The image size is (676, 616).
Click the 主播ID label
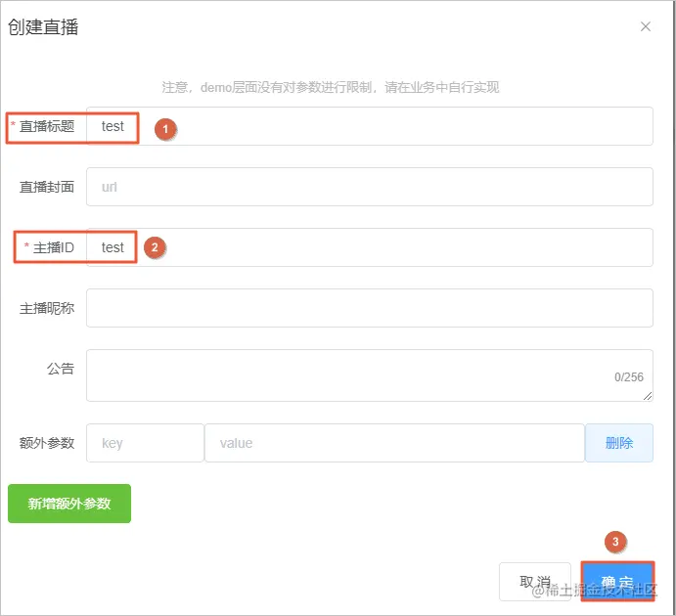click(54, 247)
